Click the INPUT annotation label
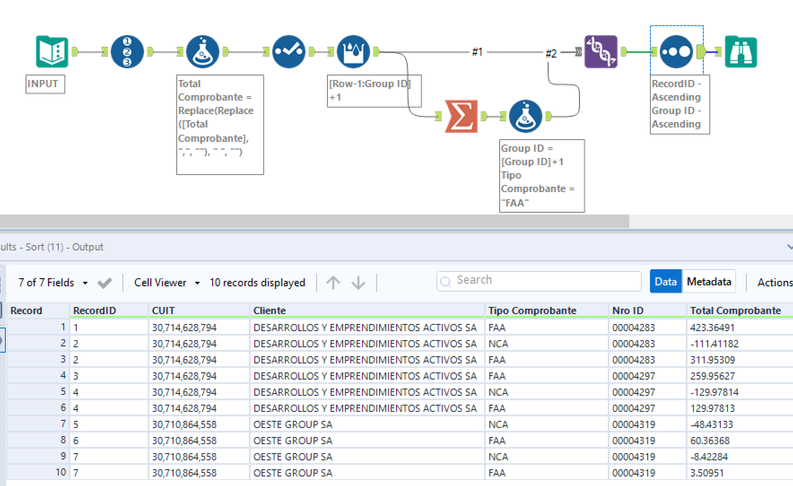The height and width of the screenshot is (486, 793). 45,84
